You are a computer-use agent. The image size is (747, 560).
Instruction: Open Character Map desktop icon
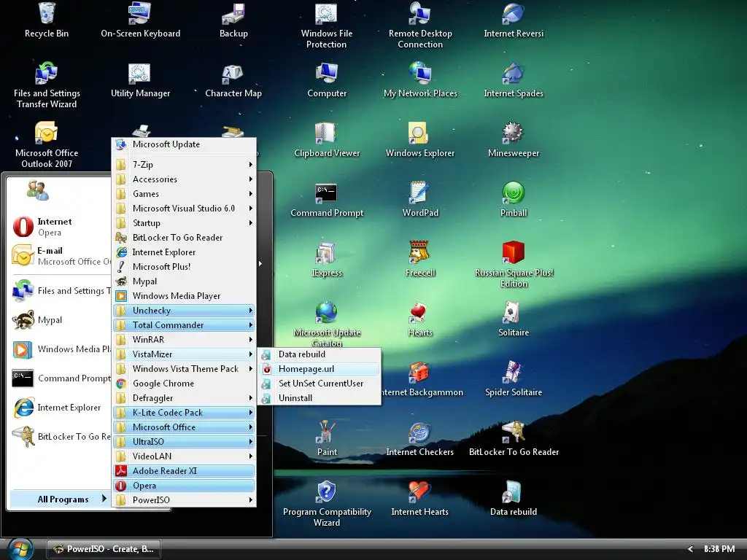tap(233, 79)
